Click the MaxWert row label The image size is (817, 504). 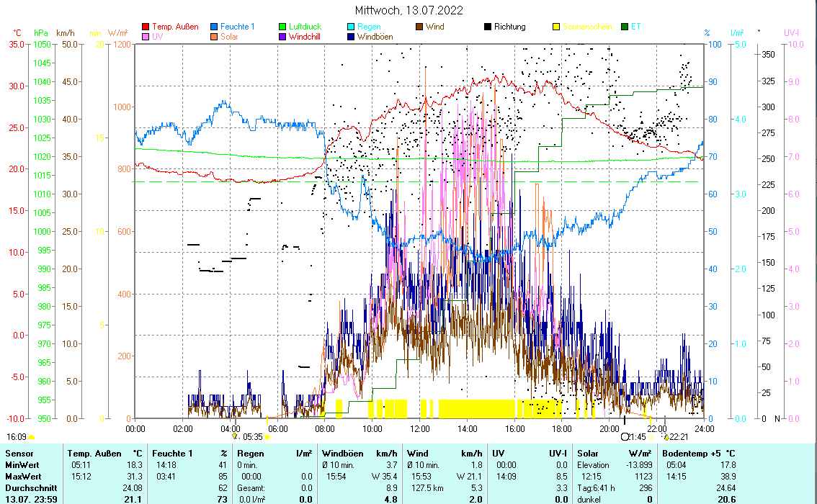coord(23,477)
